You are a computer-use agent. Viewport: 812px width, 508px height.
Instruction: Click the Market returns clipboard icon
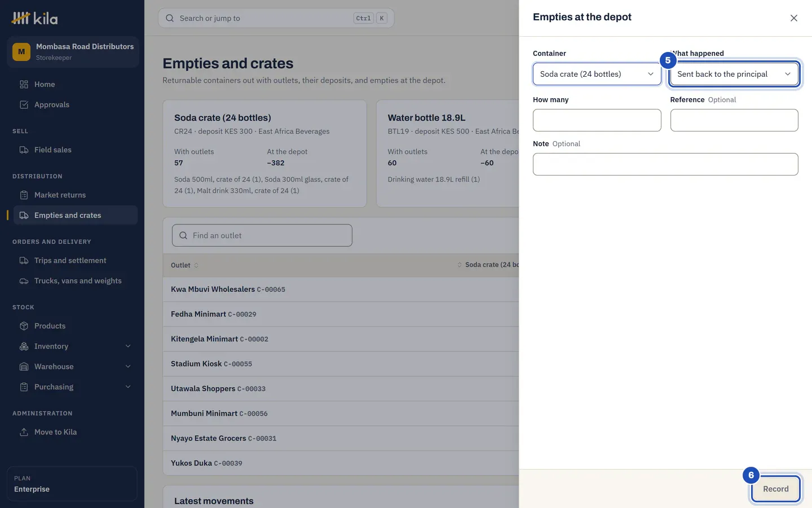[x=24, y=195]
